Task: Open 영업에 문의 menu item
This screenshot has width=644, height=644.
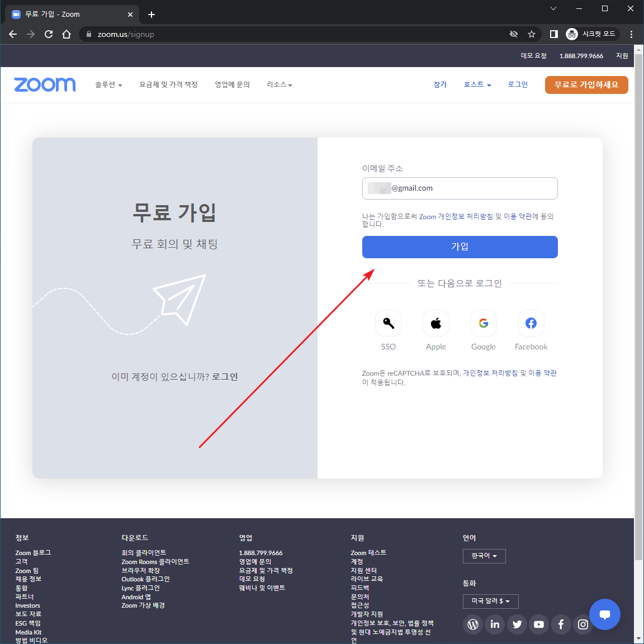Action: [232, 84]
